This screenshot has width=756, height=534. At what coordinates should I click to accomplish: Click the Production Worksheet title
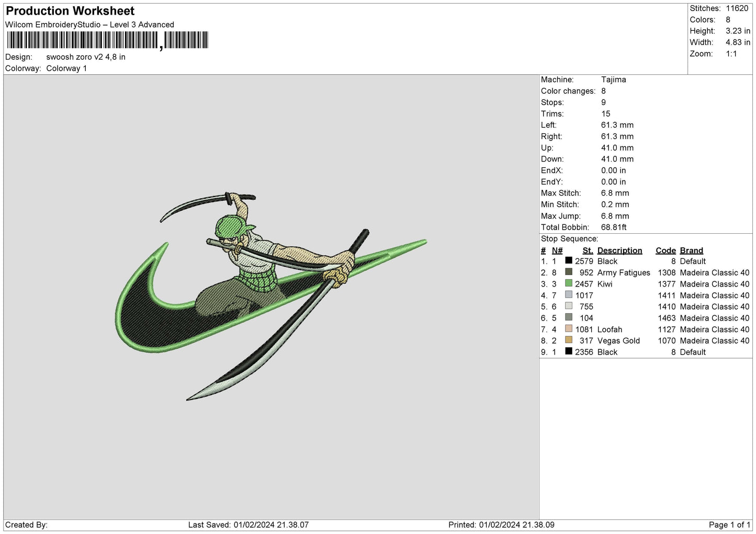click(70, 11)
